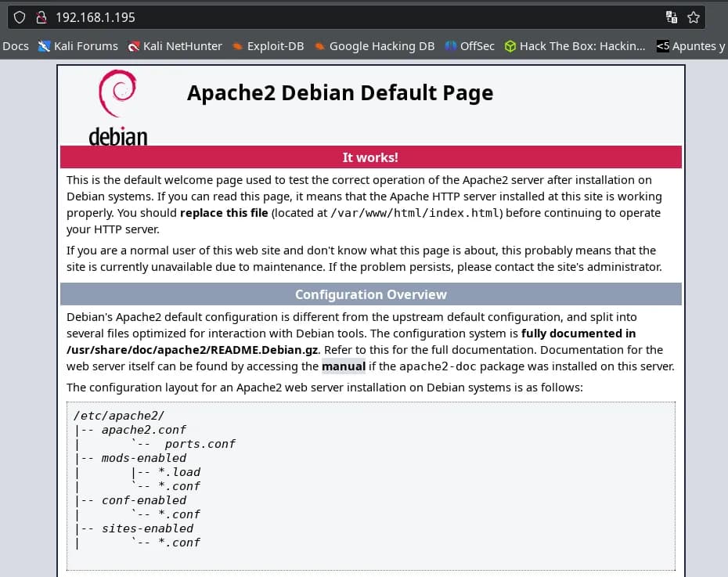Open the OffSec bookmark

pos(470,46)
